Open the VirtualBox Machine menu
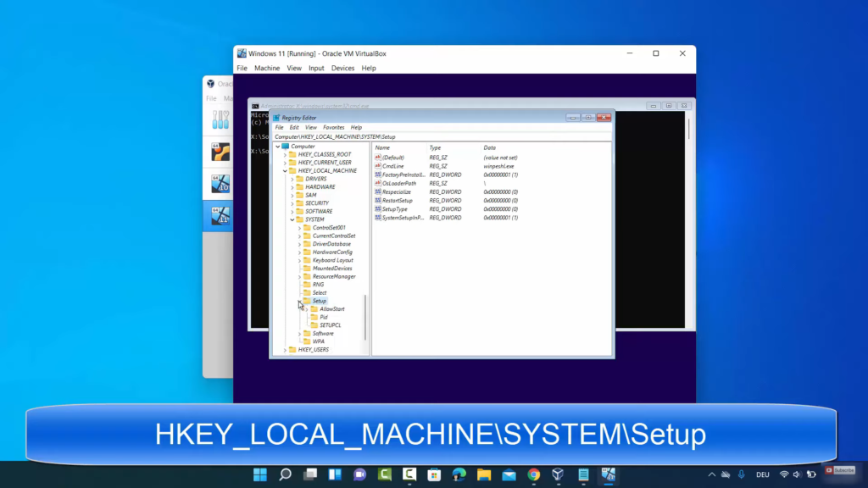This screenshot has height=488, width=868. coord(267,68)
